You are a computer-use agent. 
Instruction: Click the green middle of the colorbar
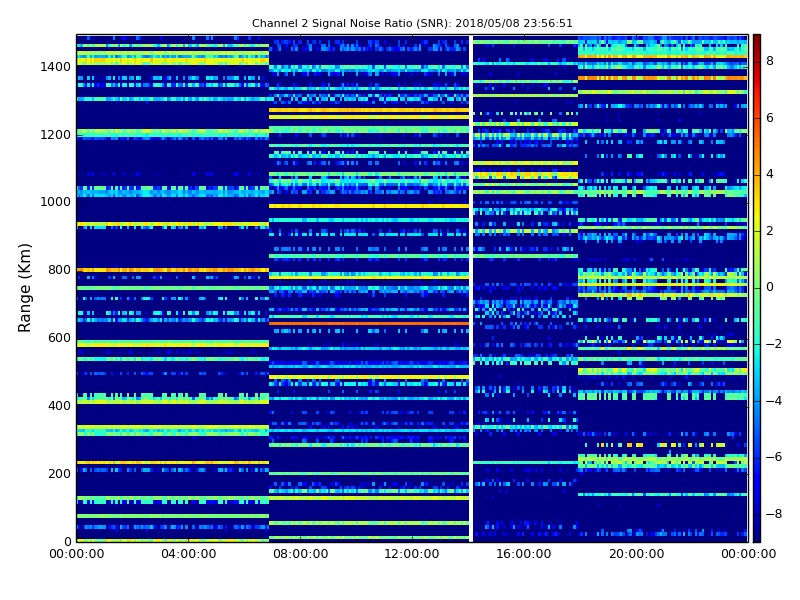pos(757,288)
